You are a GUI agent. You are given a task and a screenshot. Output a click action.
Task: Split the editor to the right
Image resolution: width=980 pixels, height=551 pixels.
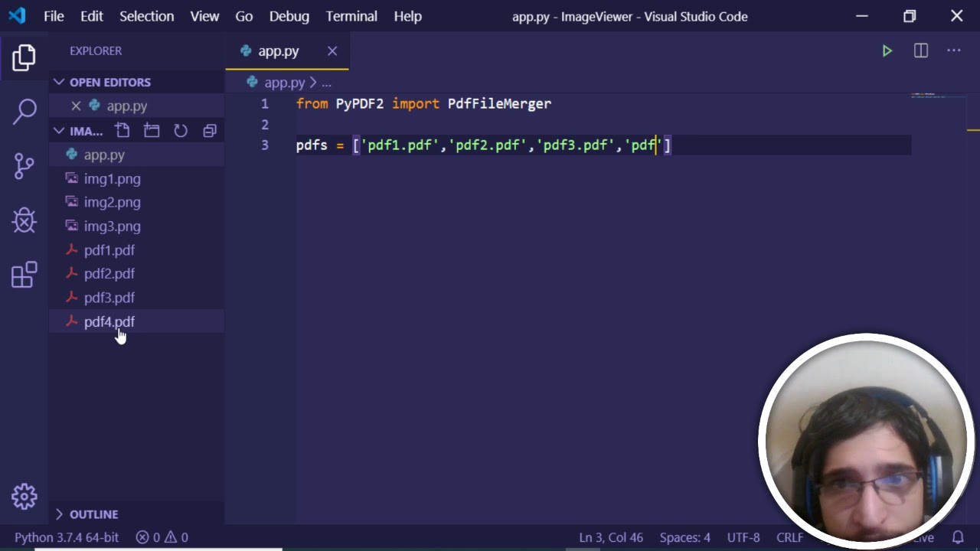click(x=921, y=51)
